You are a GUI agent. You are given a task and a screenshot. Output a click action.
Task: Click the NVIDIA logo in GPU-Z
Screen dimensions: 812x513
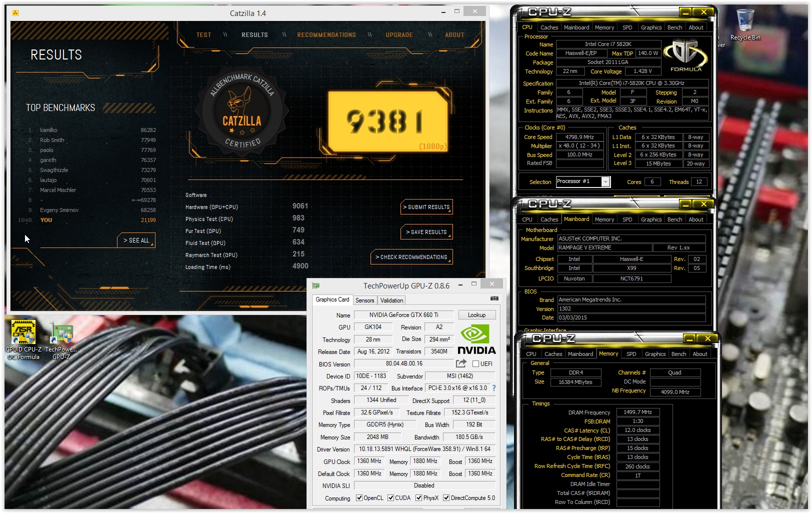click(x=476, y=339)
